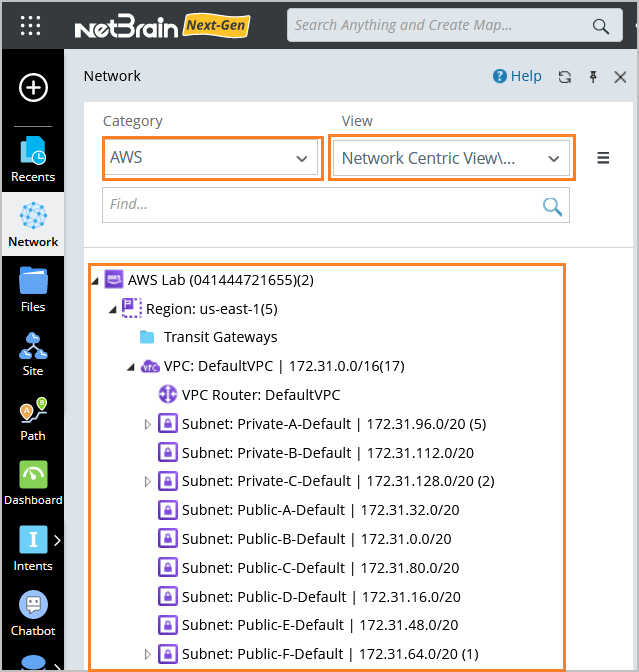Open the View dropdown Network Centric View

[x=452, y=158]
